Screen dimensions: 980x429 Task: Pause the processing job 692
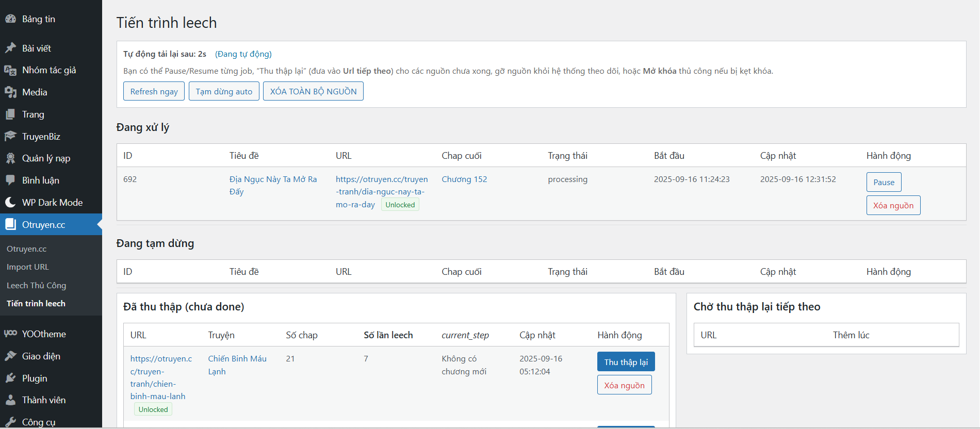pyautogui.click(x=884, y=182)
